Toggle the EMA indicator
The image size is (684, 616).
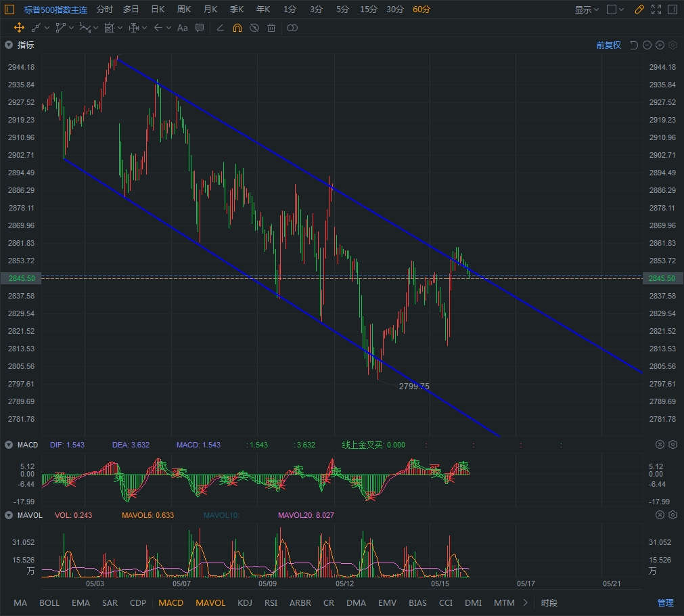pos(81,603)
